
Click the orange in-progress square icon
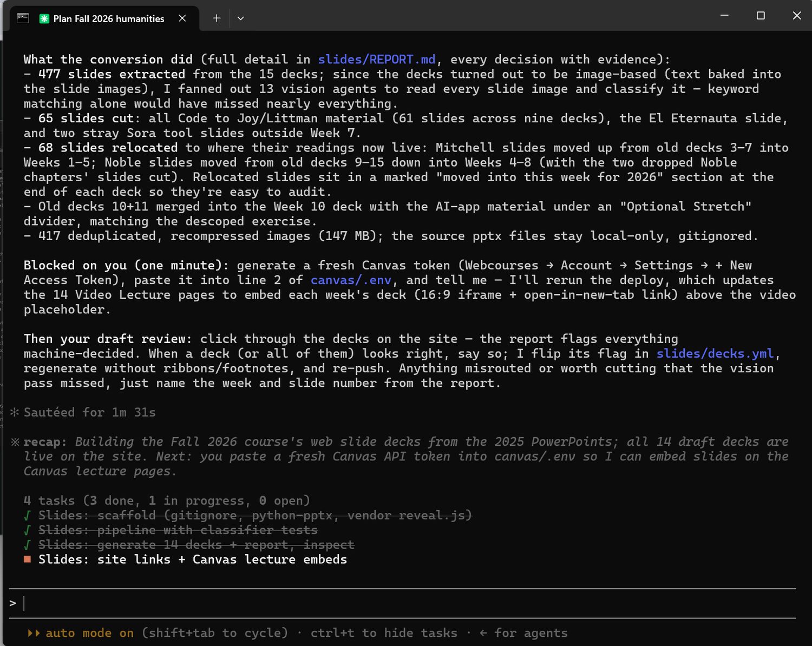coord(27,559)
